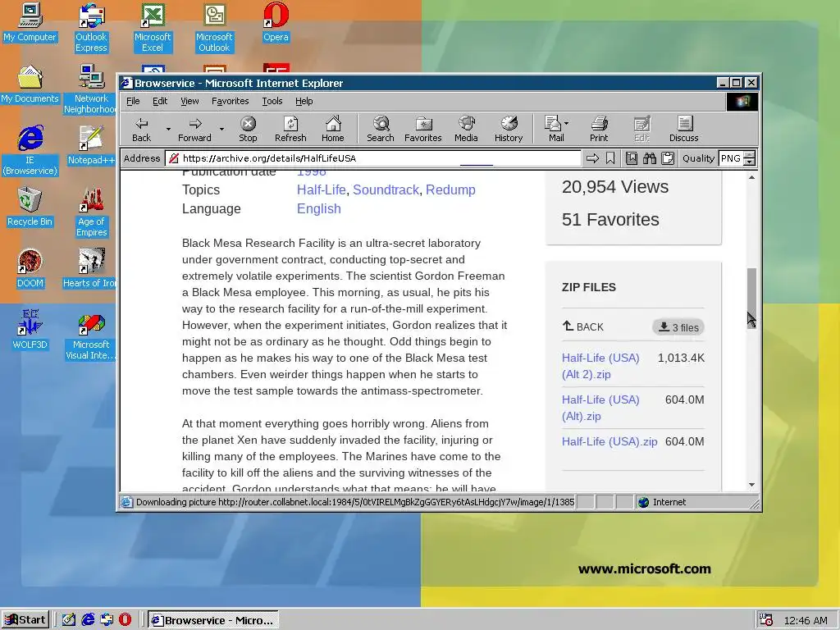Follow the Redump topic link
The image size is (840, 630).
[x=450, y=189]
